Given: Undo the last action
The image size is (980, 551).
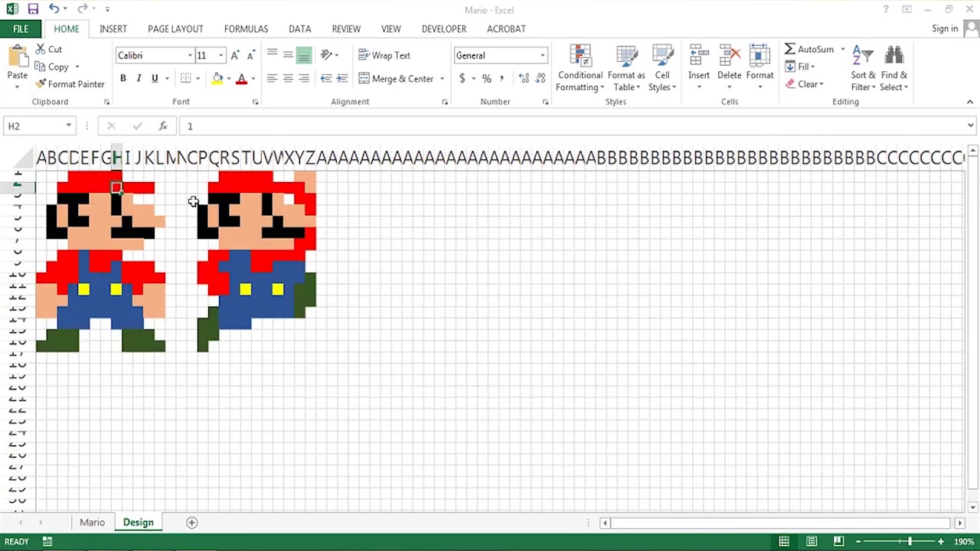Looking at the screenshot, I should [x=54, y=9].
